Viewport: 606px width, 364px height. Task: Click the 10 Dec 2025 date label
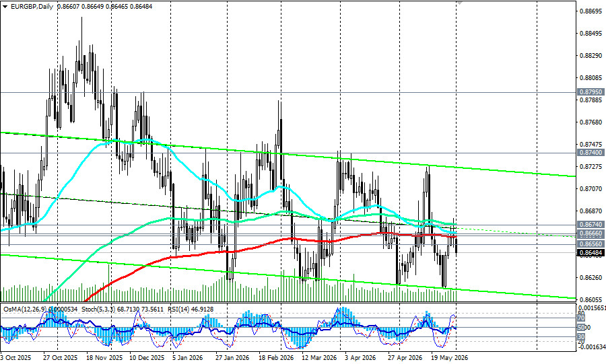(147, 358)
